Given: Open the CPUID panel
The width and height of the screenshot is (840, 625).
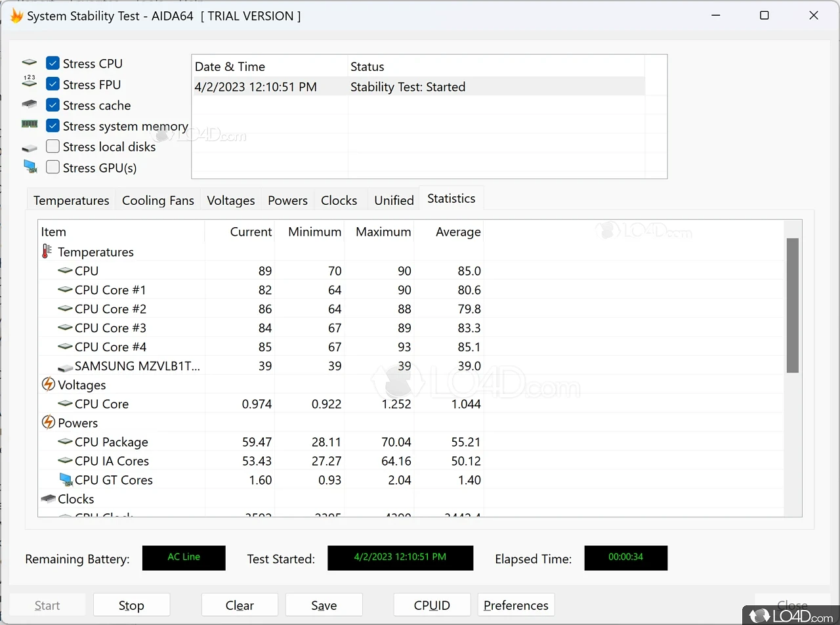Looking at the screenshot, I should [432, 605].
